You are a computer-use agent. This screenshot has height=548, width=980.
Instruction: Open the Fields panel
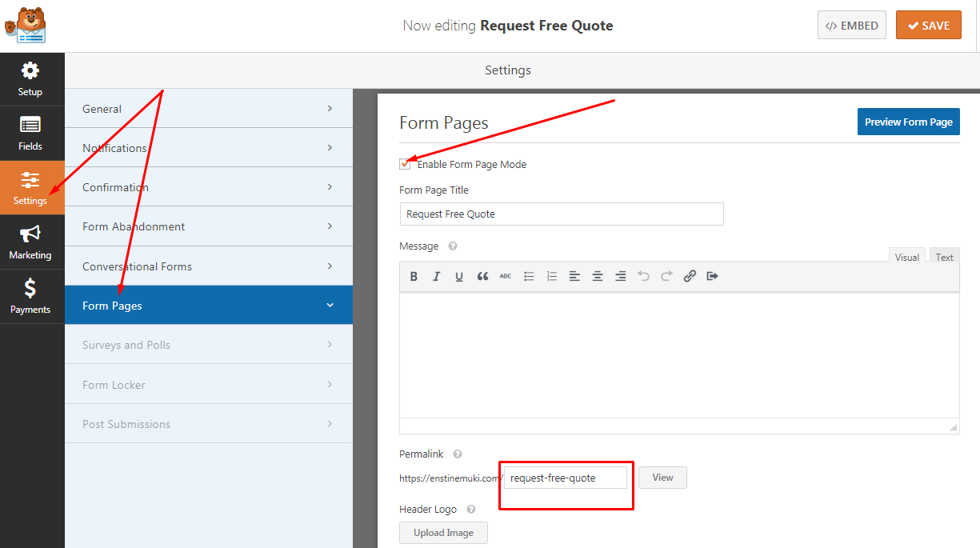[x=30, y=134]
